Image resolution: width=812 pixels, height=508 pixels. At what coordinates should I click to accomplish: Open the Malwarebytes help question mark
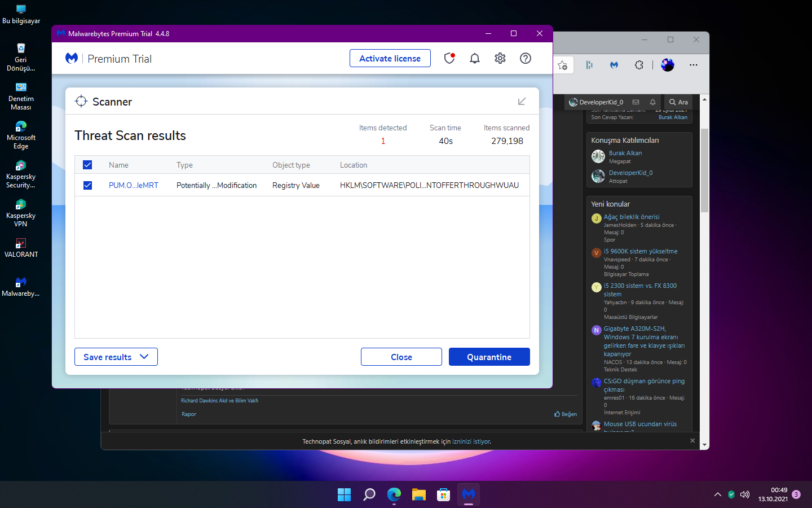(526, 58)
